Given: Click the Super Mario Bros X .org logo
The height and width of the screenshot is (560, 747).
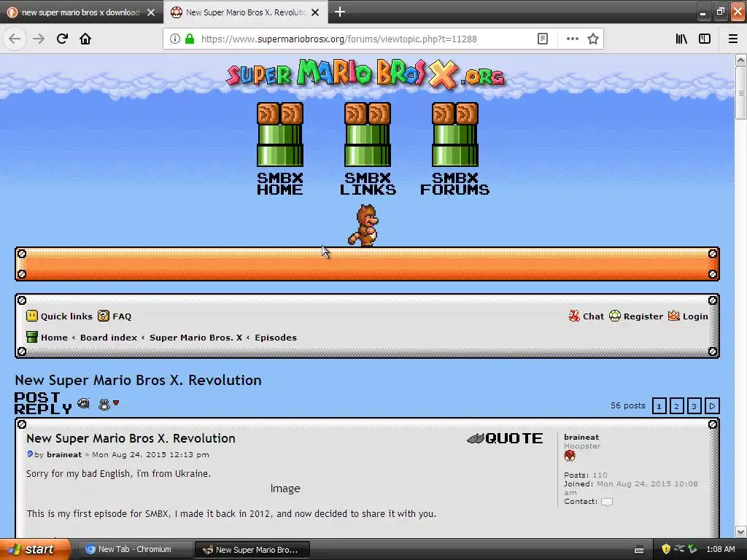Looking at the screenshot, I should (365, 75).
